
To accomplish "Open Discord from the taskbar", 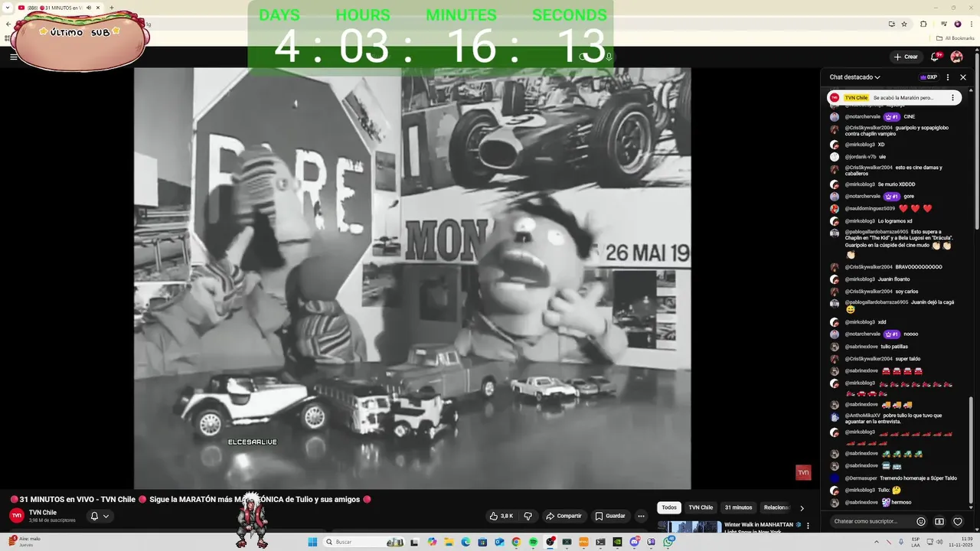I will 635,542.
